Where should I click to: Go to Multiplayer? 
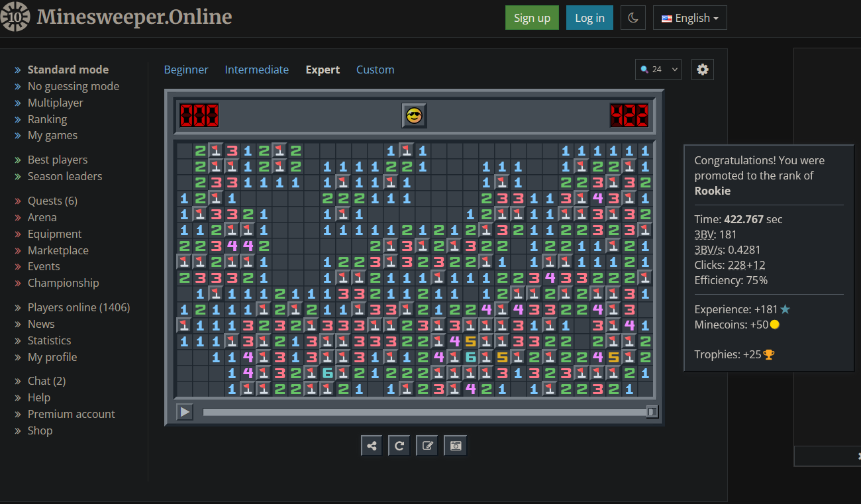[56, 103]
